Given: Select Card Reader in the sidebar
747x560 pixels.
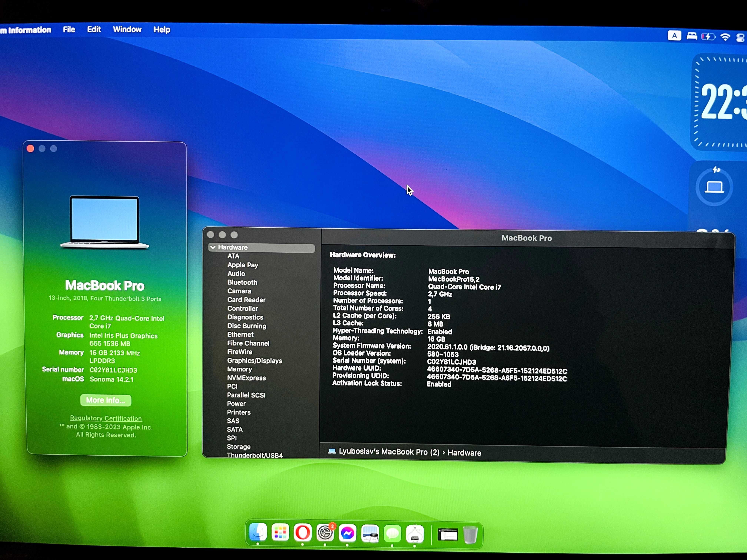Looking at the screenshot, I should point(247,300).
